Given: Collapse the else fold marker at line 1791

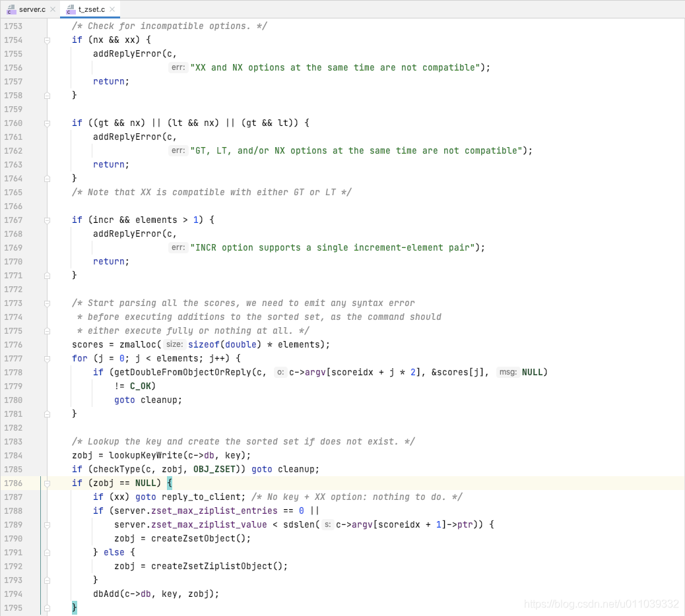Looking at the screenshot, I should pos(47,552).
